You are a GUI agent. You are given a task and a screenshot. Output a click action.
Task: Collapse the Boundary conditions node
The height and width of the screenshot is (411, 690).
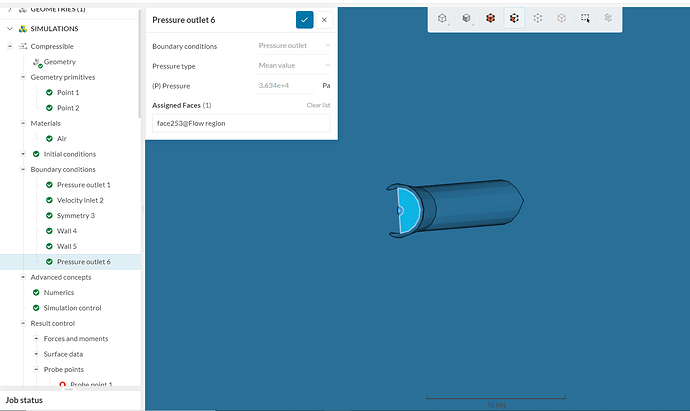[x=23, y=169]
